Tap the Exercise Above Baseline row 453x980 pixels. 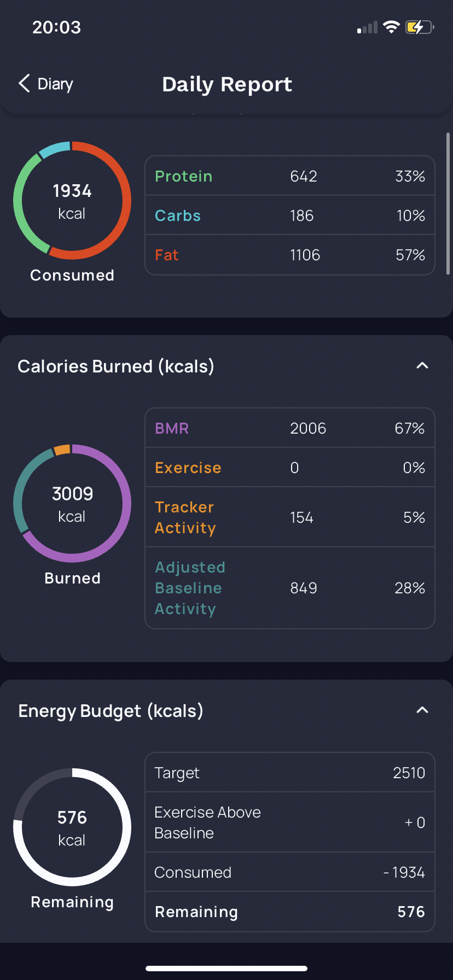coord(290,822)
